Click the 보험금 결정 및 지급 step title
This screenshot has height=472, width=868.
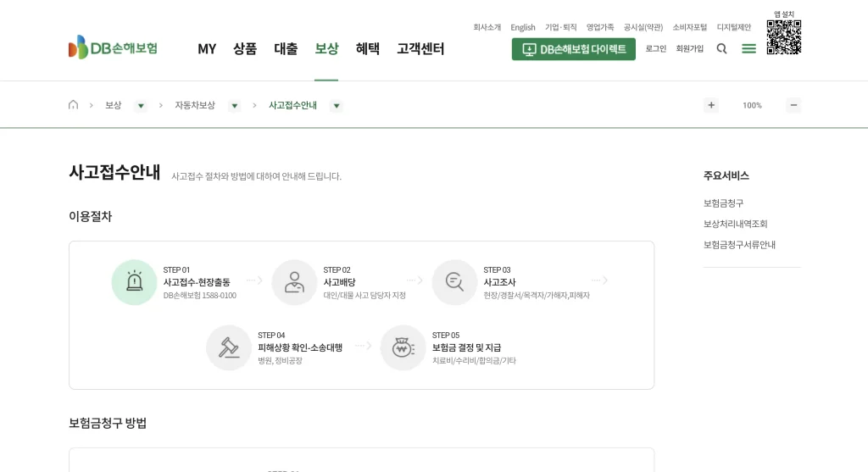pyautogui.click(x=467, y=347)
